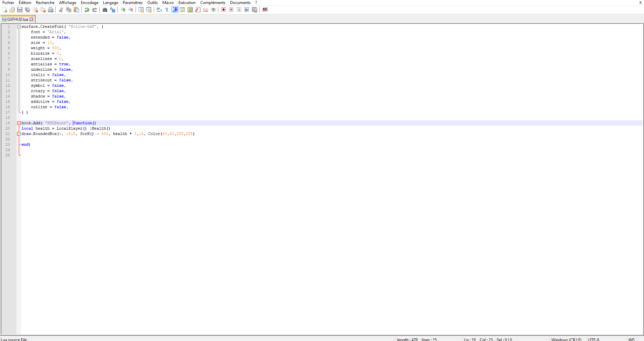Save the recorded macro icon

[x=255, y=10]
